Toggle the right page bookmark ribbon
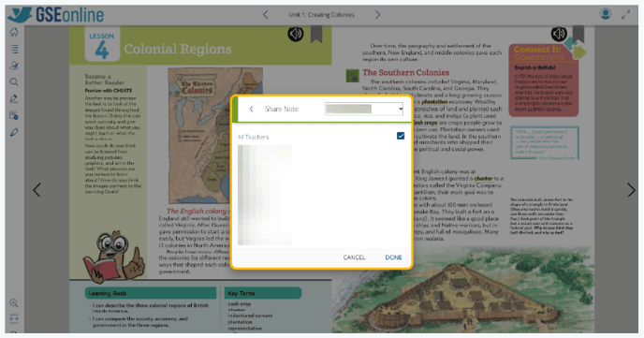The image size is (644, 338). pyautogui.click(x=578, y=34)
